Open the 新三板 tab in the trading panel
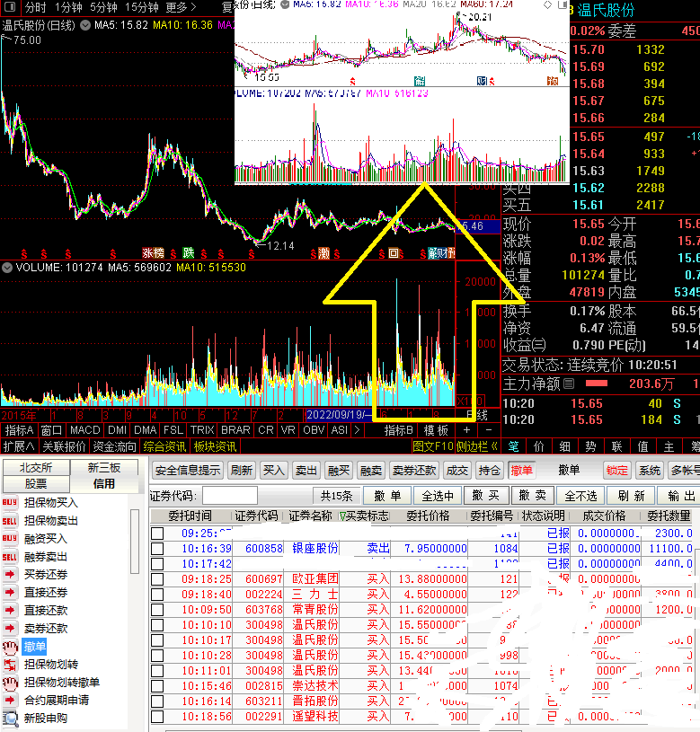700x732 pixels. (104, 467)
